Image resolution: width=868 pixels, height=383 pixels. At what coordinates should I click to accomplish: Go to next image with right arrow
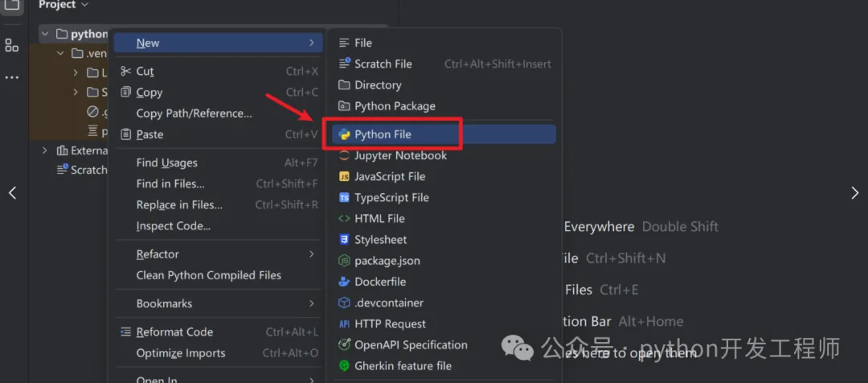click(x=854, y=192)
